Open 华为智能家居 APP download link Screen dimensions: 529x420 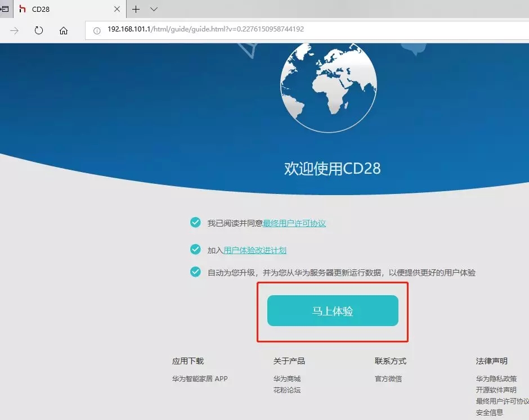200,378
